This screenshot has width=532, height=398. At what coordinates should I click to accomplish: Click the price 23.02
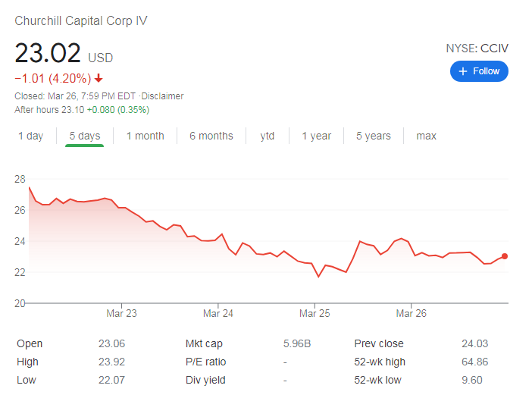coord(48,53)
